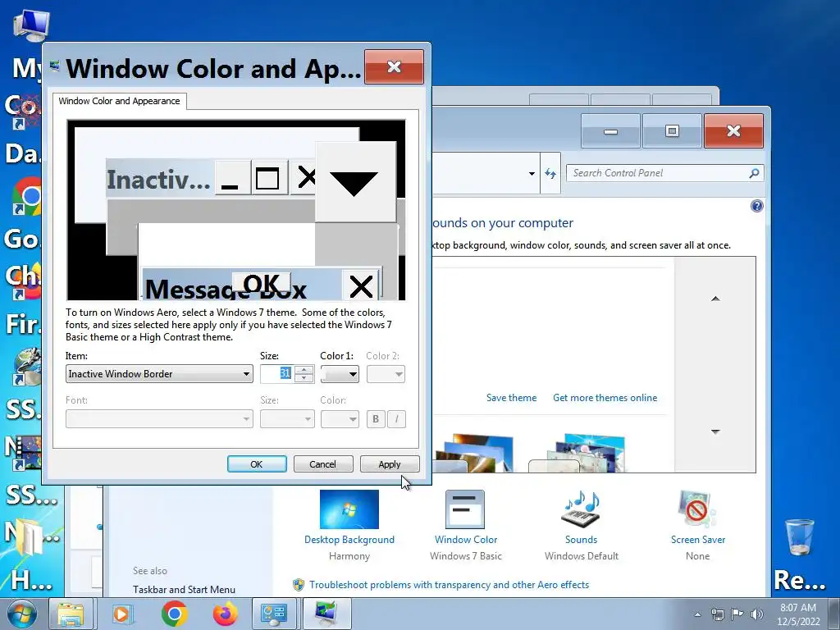Launch Firefox from taskbar

pyautogui.click(x=225, y=614)
